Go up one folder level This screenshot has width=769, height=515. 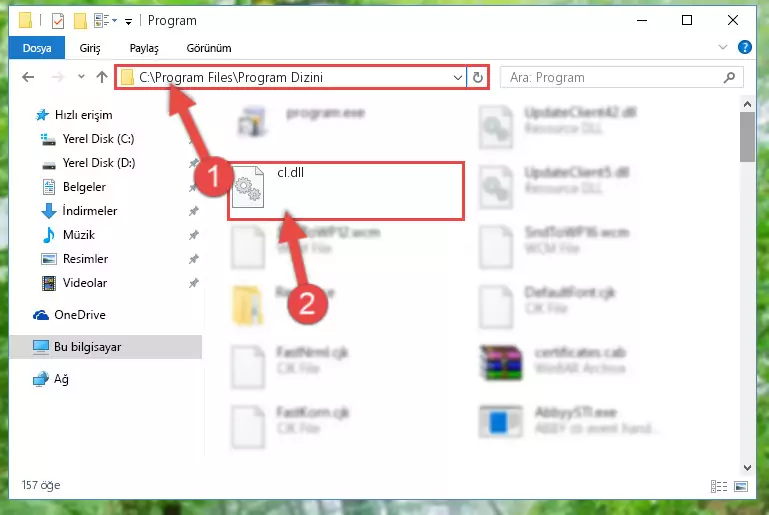tap(102, 77)
